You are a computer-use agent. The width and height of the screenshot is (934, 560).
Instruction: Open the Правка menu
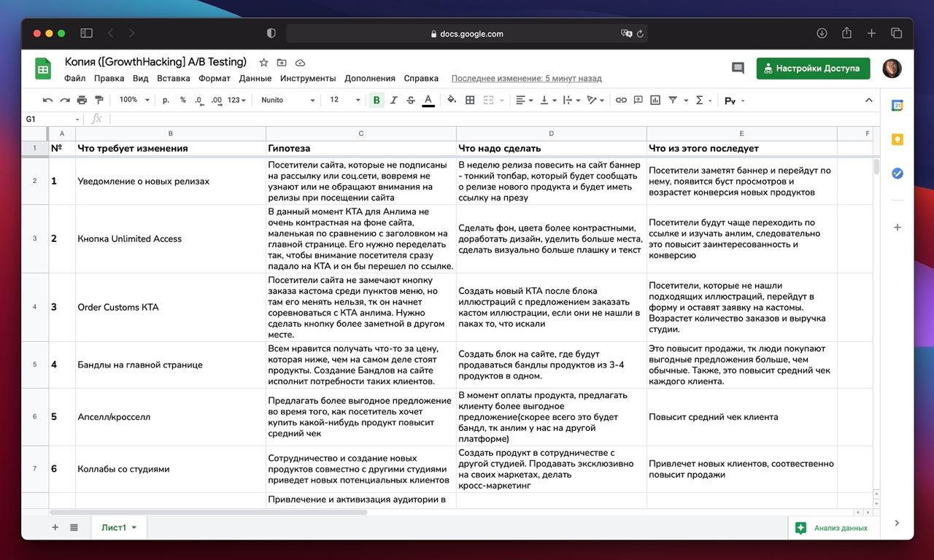109,78
